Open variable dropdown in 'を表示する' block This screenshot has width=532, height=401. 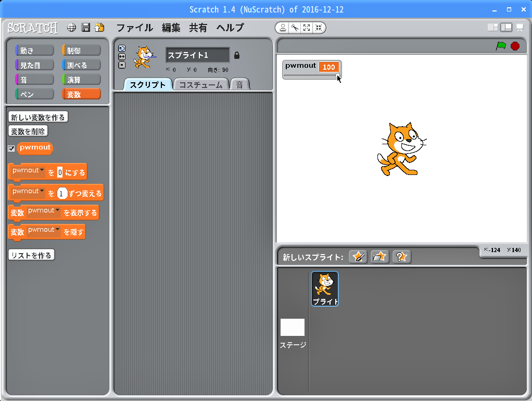pyautogui.click(x=57, y=210)
